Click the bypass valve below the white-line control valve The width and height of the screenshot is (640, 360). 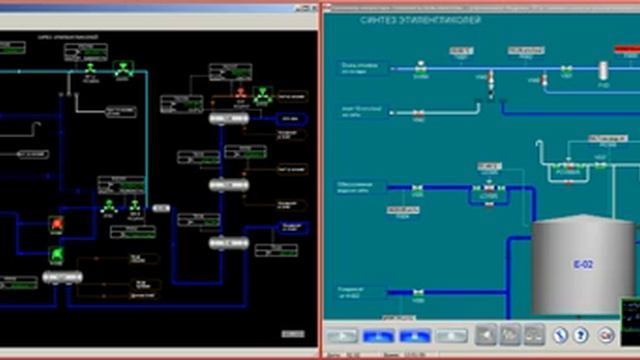[569, 182]
